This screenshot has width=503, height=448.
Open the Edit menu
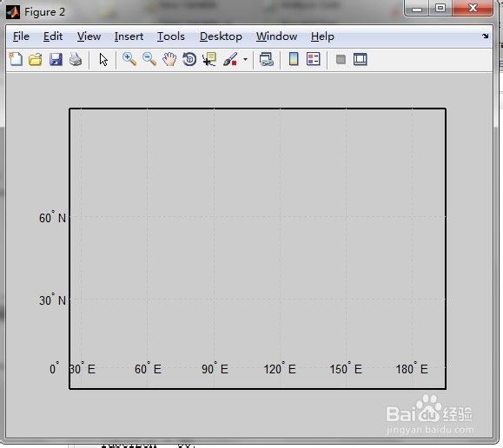pyautogui.click(x=53, y=36)
